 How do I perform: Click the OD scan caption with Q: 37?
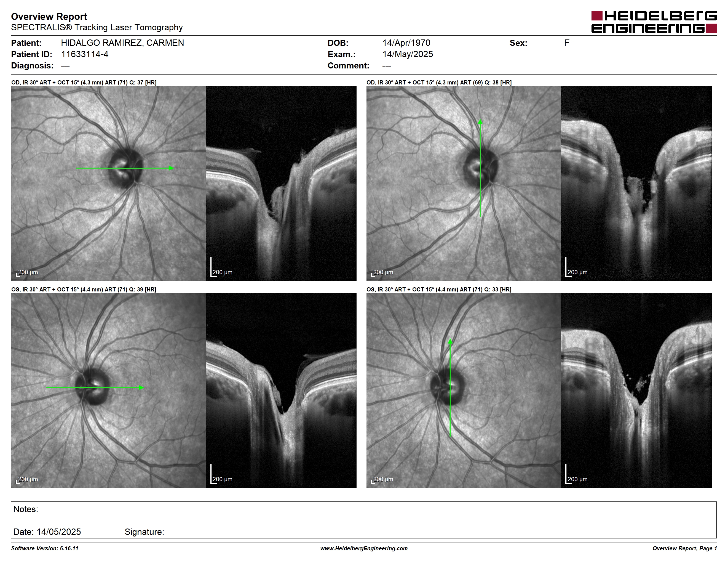pyautogui.click(x=84, y=83)
